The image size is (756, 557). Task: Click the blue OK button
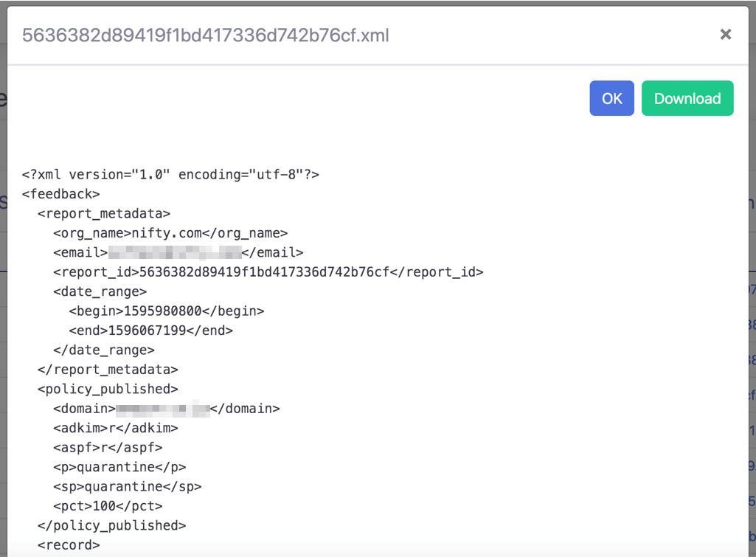[611, 98]
